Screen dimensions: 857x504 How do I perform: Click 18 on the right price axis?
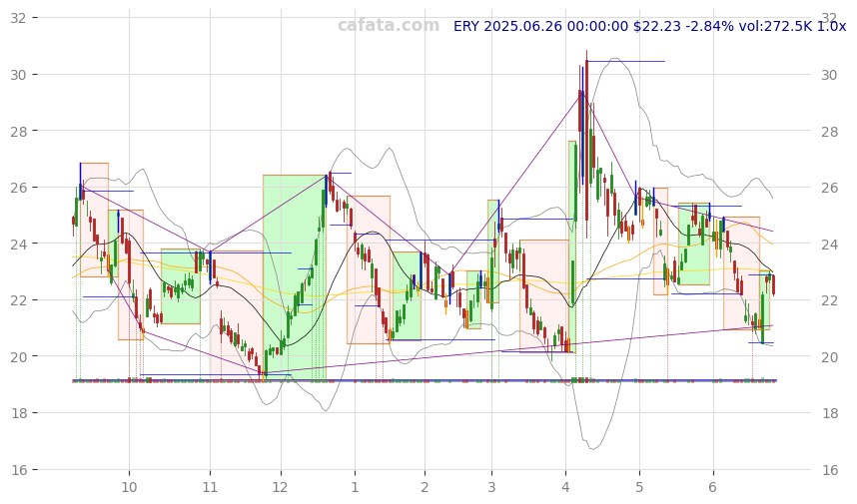tap(829, 413)
